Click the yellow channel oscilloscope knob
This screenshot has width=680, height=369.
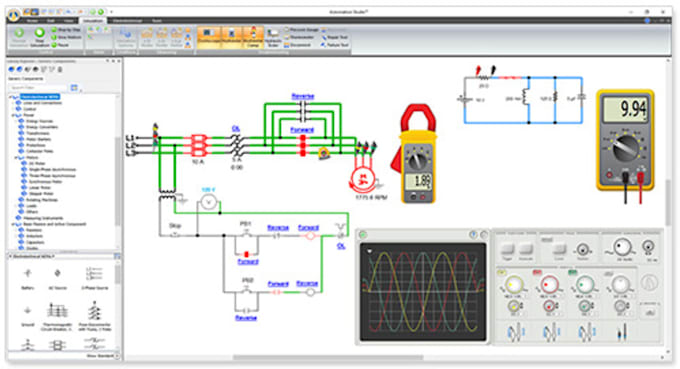[x=514, y=285]
